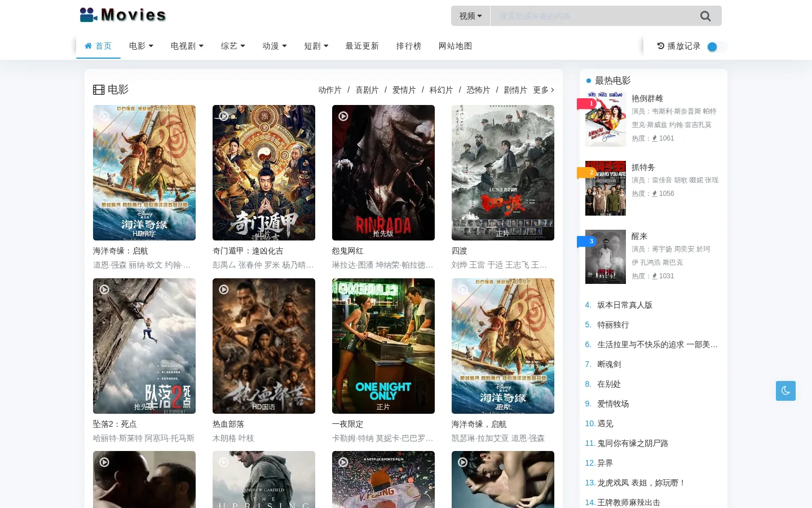Open 抓特务 thumbnail in hot list
The width and height of the screenshot is (812, 508).
[606, 189]
